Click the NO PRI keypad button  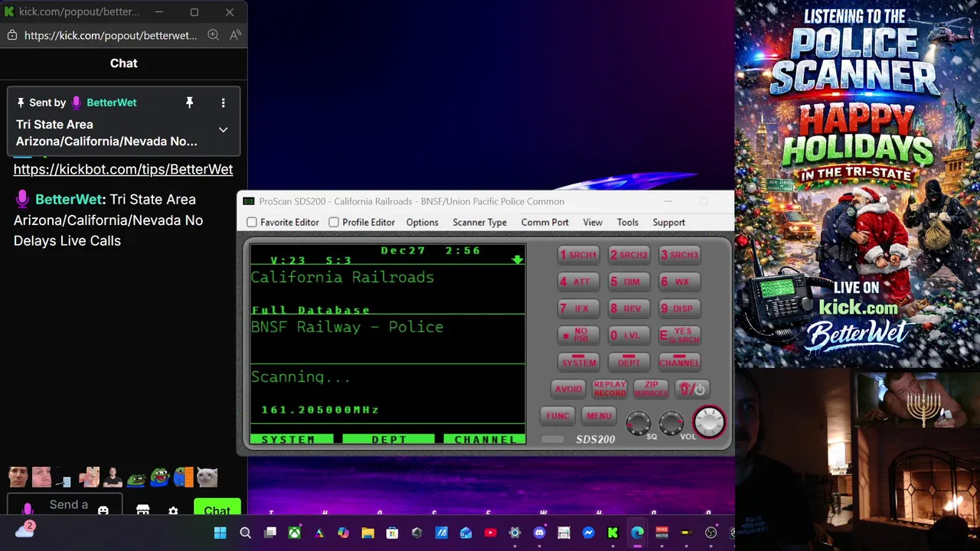[x=578, y=335]
